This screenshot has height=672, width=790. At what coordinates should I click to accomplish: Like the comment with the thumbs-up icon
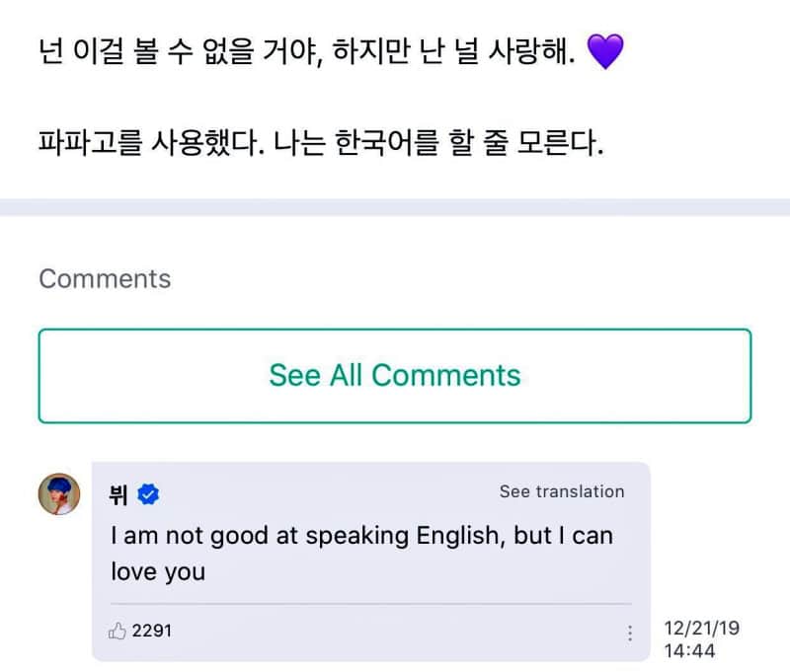pos(117,631)
